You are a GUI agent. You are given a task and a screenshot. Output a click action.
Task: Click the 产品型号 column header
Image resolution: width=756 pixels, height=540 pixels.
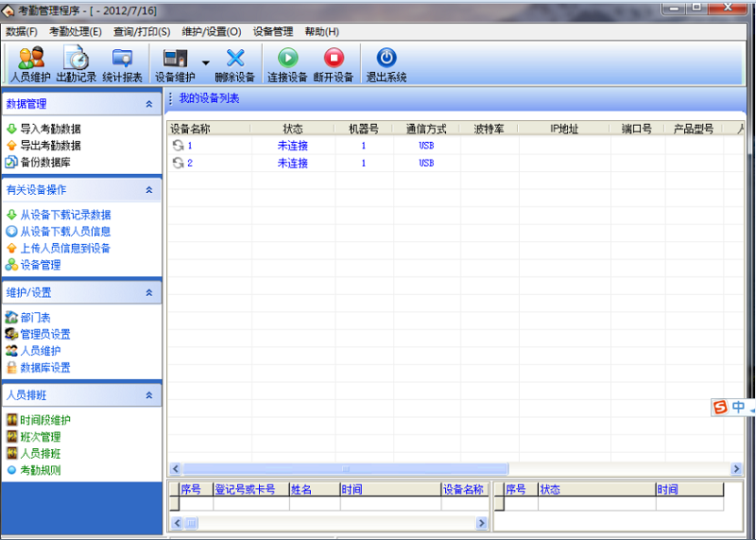[694, 129]
